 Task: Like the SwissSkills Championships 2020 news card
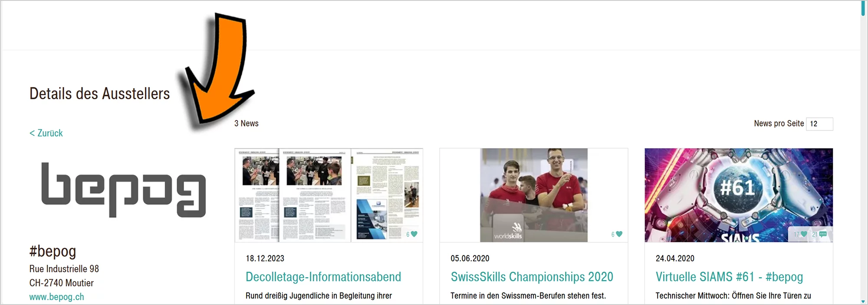(619, 234)
